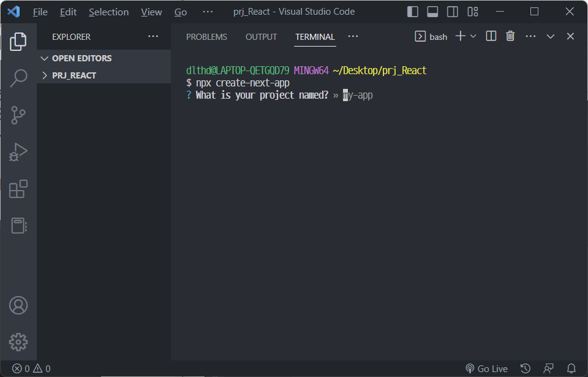
Task: Open the Accounts menu icon
Action: pos(18,305)
